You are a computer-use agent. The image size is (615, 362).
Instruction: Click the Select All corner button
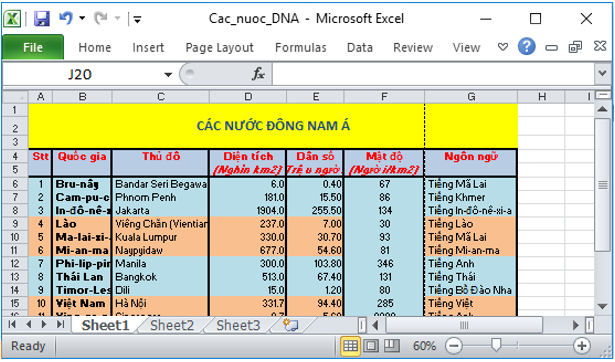click(x=15, y=97)
